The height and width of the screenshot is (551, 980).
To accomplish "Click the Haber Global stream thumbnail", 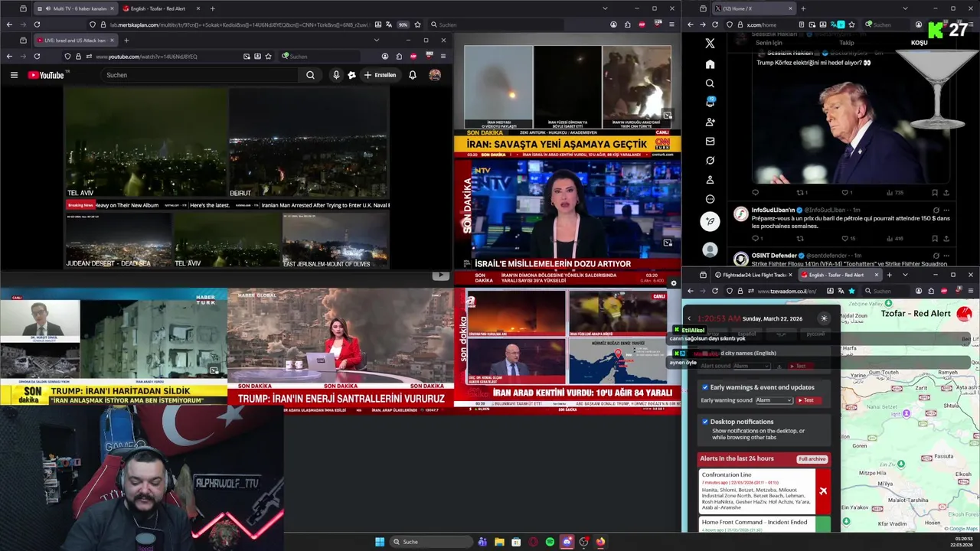I will point(341,350).
